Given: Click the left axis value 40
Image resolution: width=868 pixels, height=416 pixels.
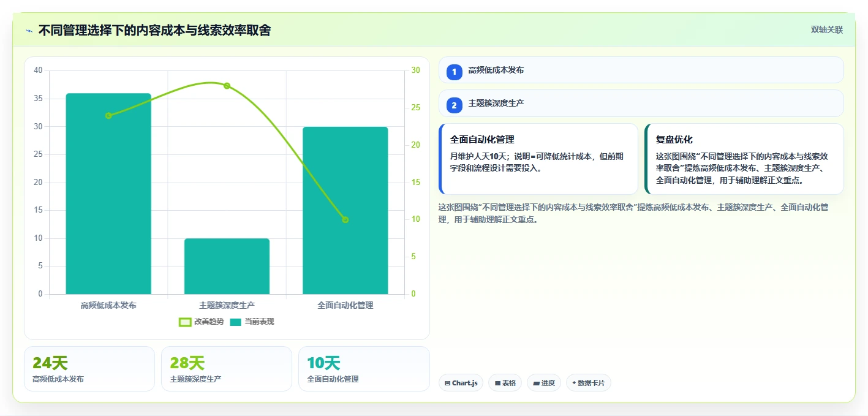Looking at the screenshot, I should pyautogui.click(x=38, y=70).
